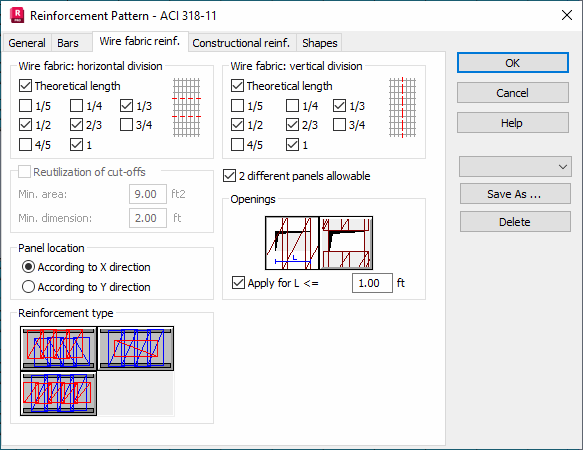
Task: Click the vertical division wire mesh diagram
Action: tap(402, 107)
